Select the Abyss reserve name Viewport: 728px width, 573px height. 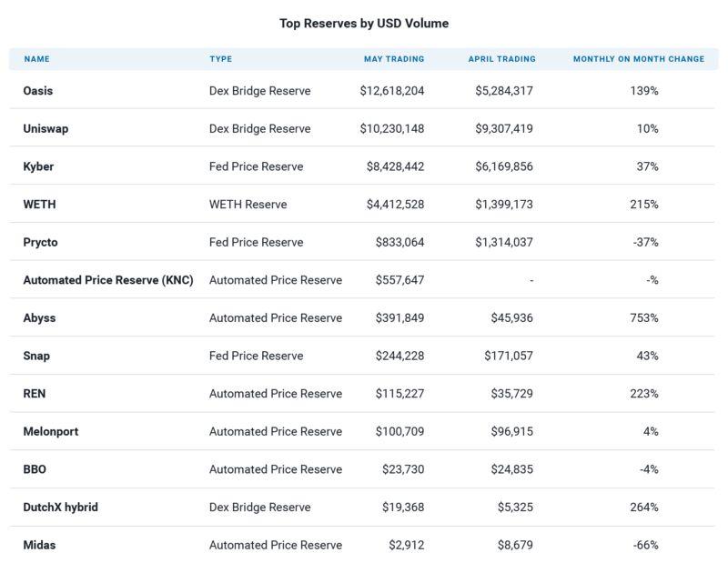(x=39, y=317)
